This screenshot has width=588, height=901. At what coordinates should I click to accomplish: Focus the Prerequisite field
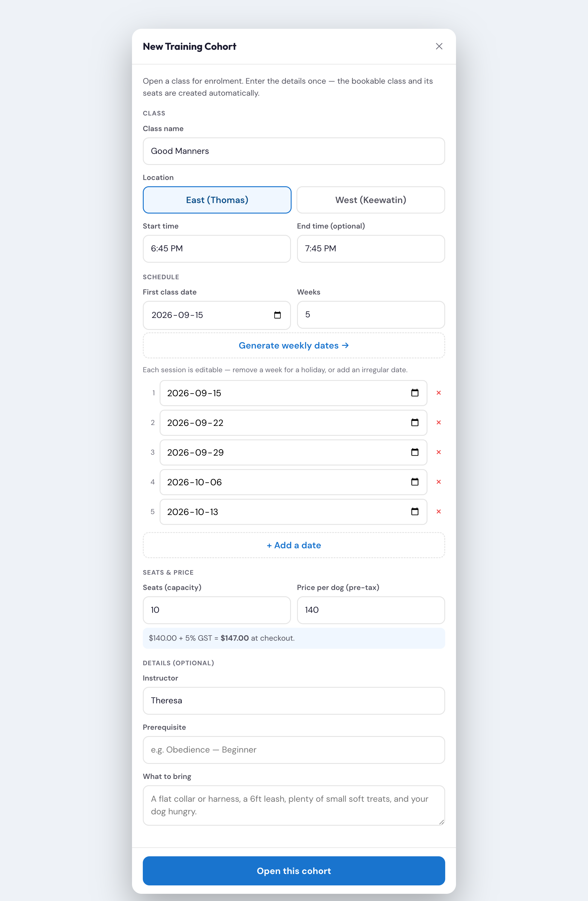click(x=294, y=750)
